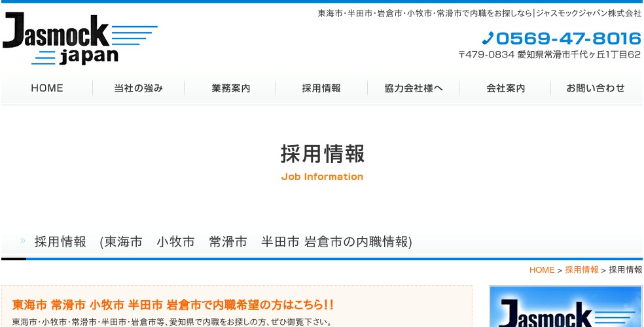Go to the 業務案内 page
This screenshot has width=644, height=327.
(230, 88)
